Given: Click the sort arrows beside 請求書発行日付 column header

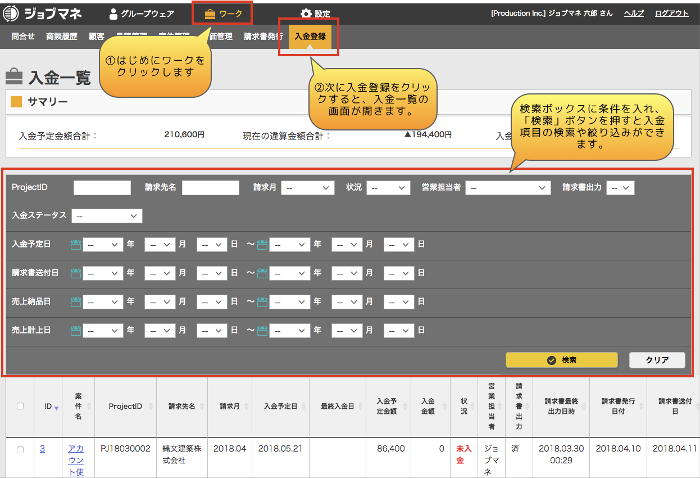Looking at the screenshot, I should [641, 406].
